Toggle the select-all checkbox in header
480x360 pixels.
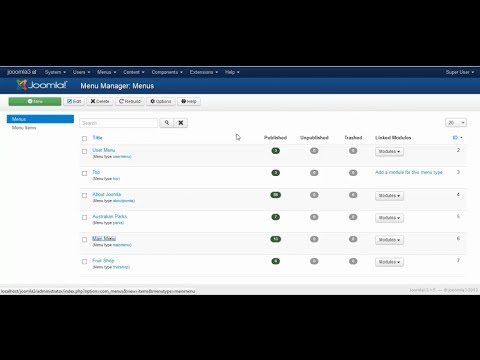(x=84, y=138)
